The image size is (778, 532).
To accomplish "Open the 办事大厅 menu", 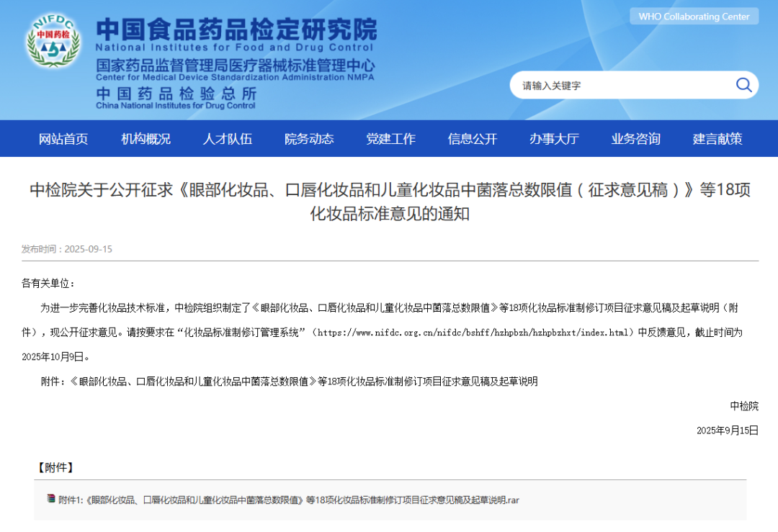I will pos(554,139).
